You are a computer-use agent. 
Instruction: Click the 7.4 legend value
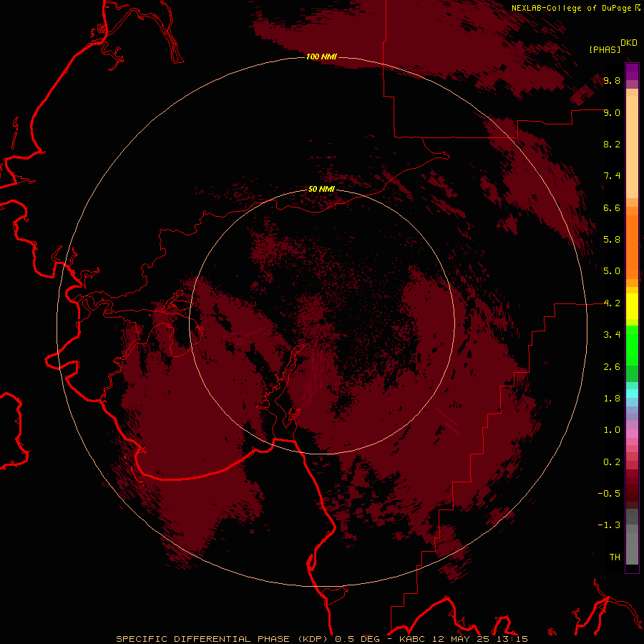[x=612, y=176]
